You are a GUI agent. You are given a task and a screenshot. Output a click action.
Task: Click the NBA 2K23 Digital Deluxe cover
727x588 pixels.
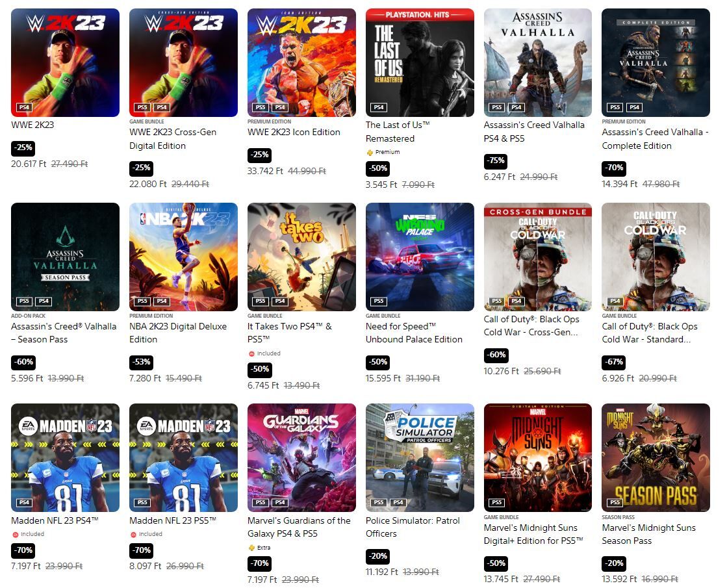(183, 257)
